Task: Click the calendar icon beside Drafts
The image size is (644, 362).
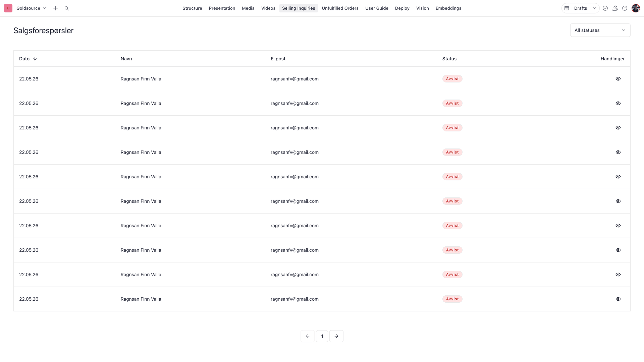Action: tap(567, 8)
